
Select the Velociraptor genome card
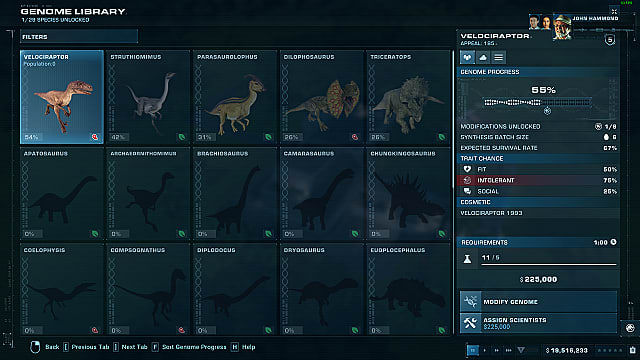point(62,97)
